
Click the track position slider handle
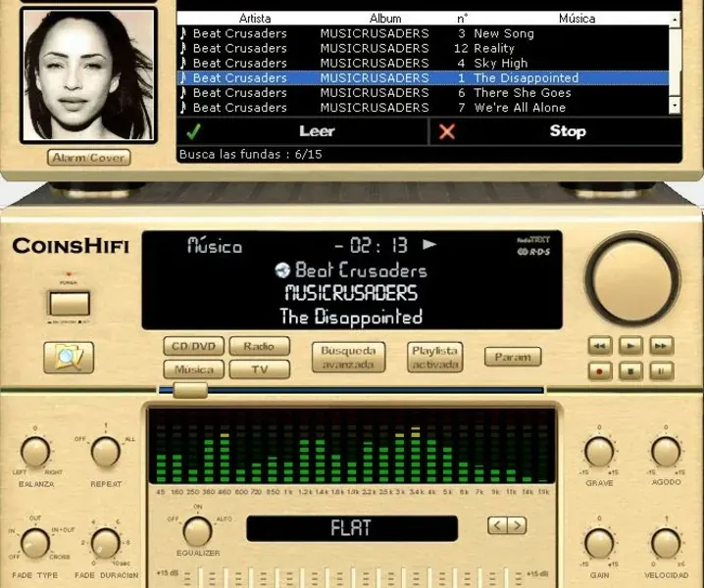(190, 390)
